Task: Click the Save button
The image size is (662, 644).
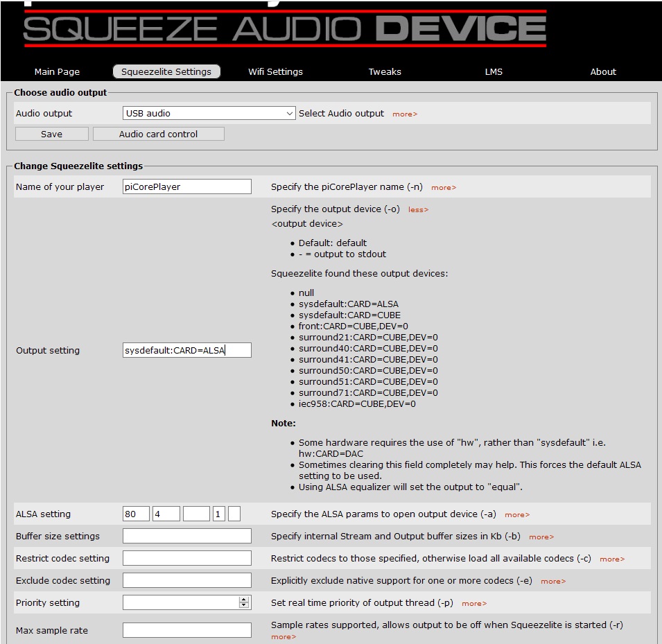Action: (51, 134)
